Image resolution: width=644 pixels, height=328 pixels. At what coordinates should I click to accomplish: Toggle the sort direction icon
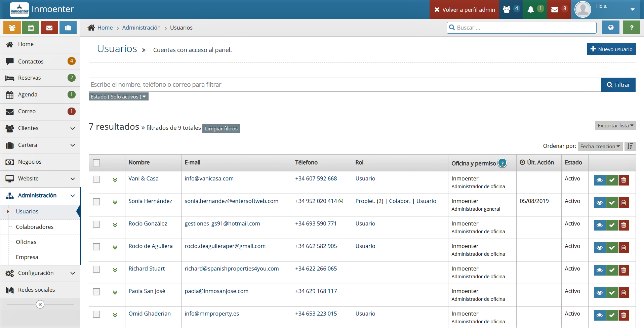click(630, 146)
